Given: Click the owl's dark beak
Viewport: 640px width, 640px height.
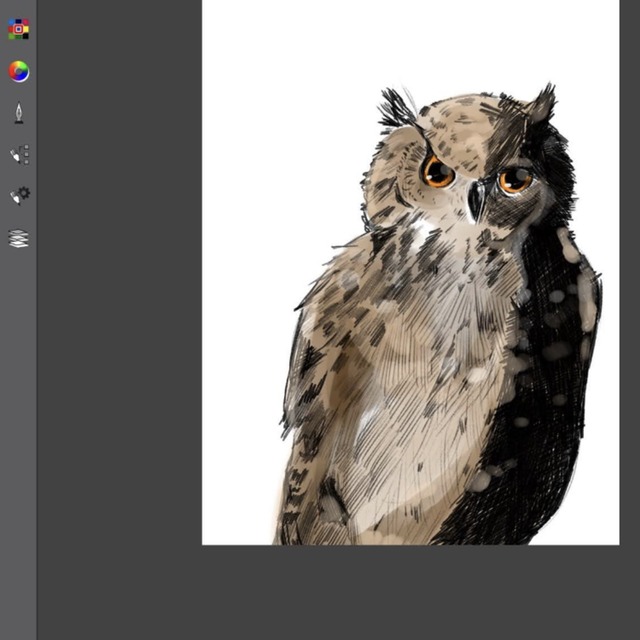Looking at the screenshot, I should coord(477,202).
